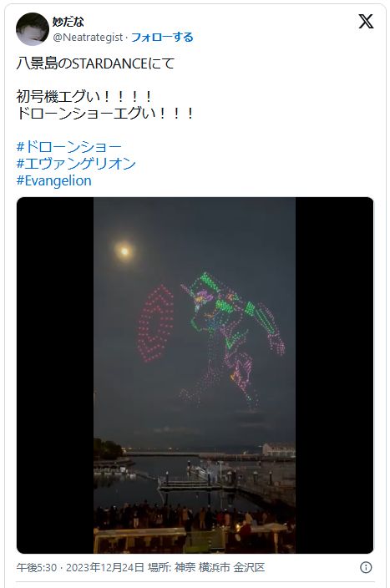The image size is (390, 588).
Task: Click the display name 妙だな
Action: tap(68, 22)
